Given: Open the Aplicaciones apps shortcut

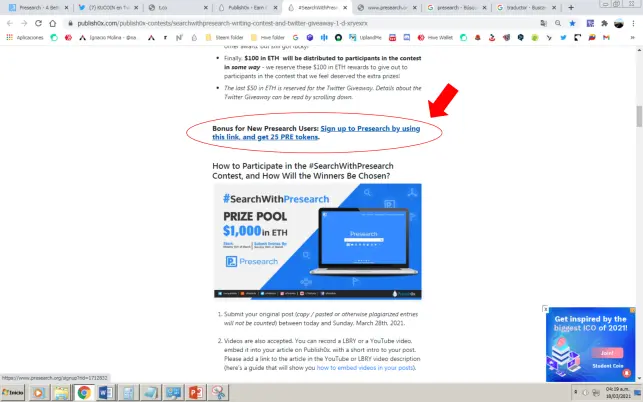Looking at the screenshot, I should (x=25, y=37).
